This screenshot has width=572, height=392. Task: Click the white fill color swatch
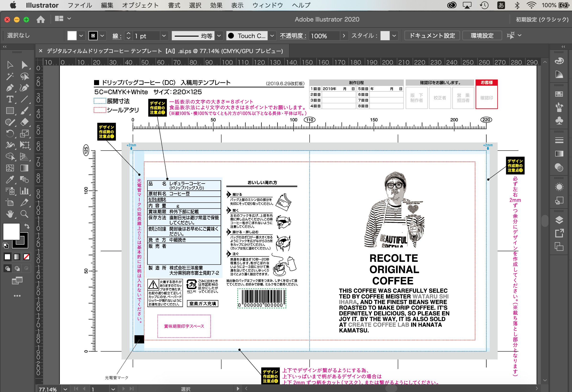[x=11, y=231]
